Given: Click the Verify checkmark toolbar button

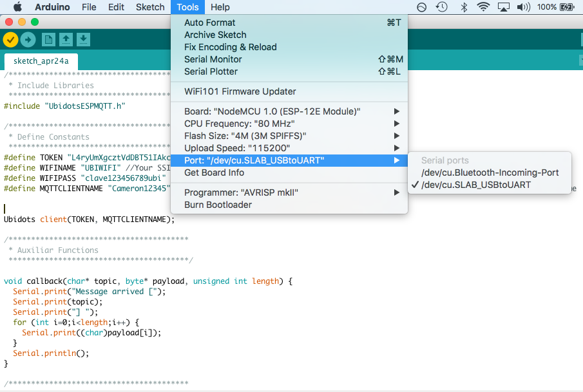Looking at the screenshot, I should tap(10, 39).
